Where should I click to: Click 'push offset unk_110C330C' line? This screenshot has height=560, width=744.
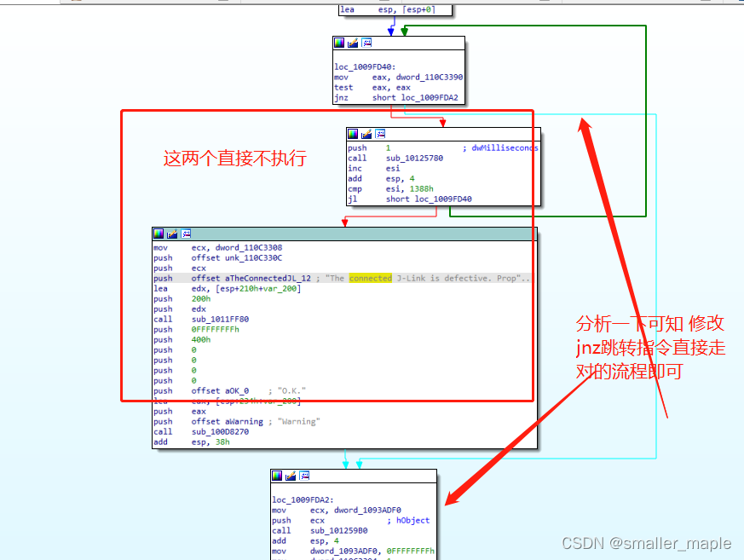(x=218, y=258)
